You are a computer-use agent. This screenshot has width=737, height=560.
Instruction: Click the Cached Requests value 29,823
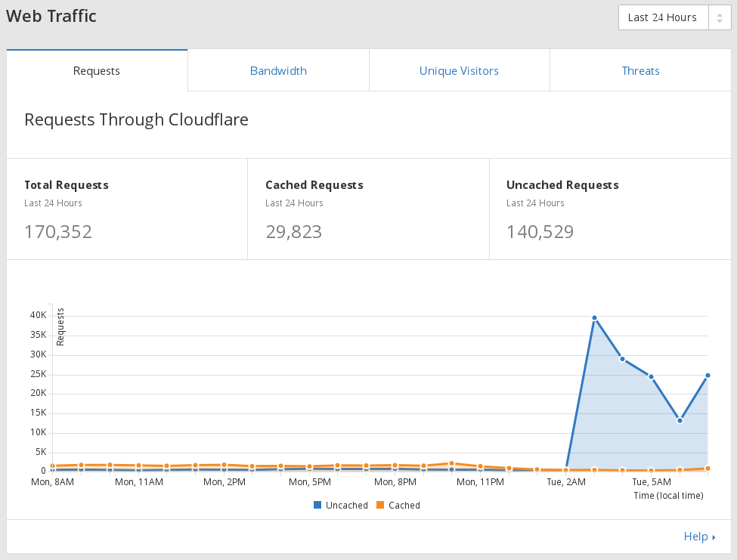click(294, 231)
